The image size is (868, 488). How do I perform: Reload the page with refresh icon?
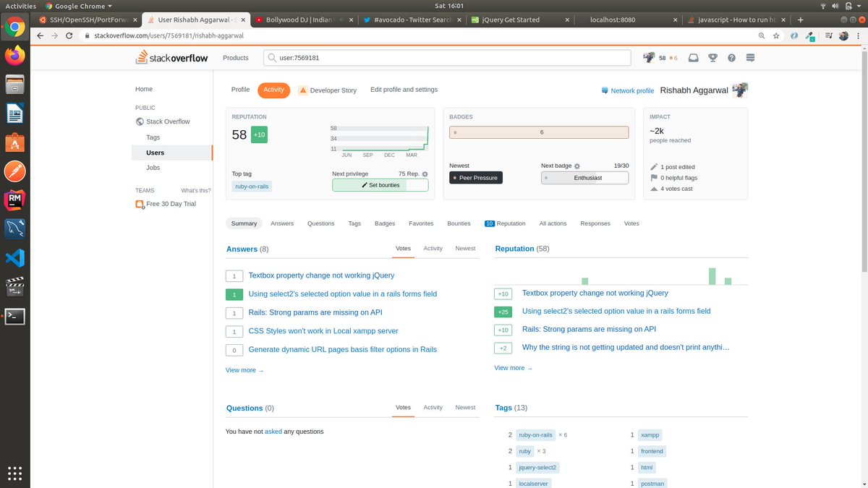point(70,35)
